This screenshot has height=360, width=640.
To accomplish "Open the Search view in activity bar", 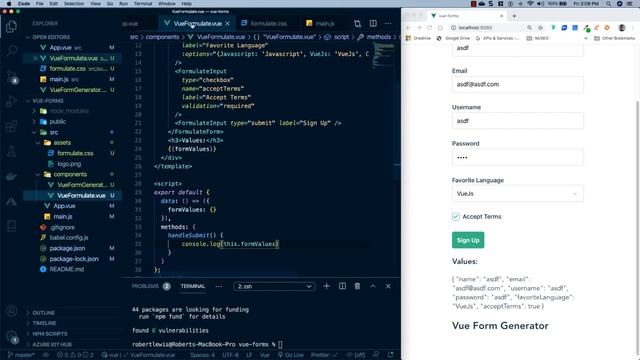I will click(x=11, y=51).
